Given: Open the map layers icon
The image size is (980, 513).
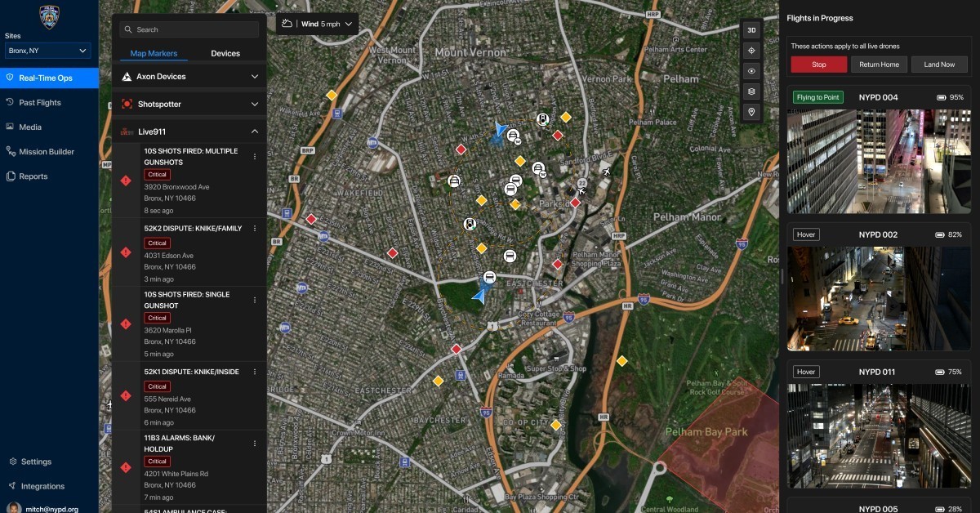Looking at the screenshot, I should point(751,91).
